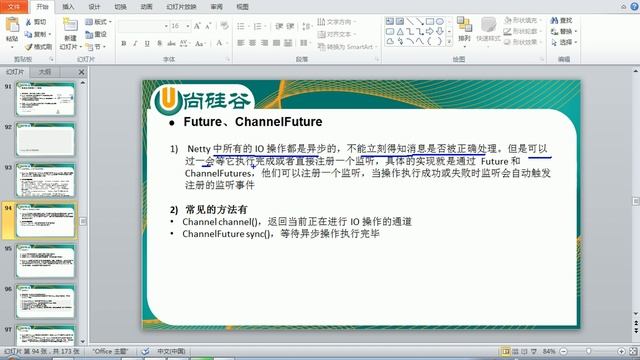Select the oval shape in gallery

pyautogui.click(x=440, y=21)
